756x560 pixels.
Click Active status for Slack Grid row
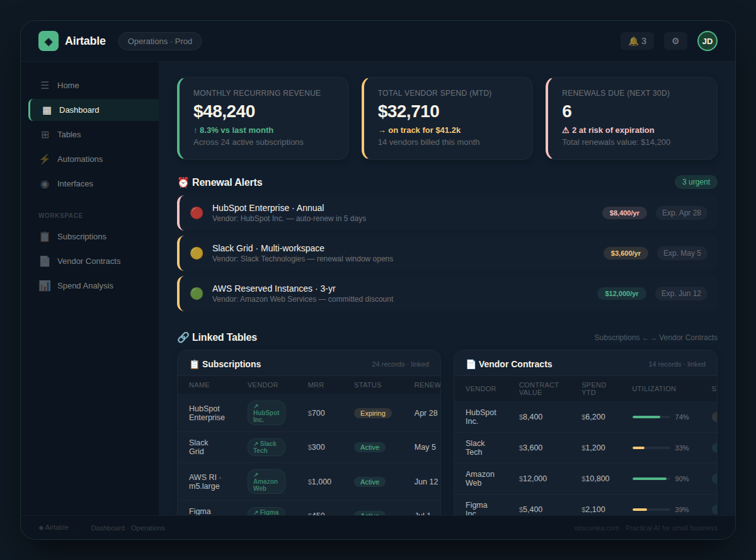tap(370, 447)
